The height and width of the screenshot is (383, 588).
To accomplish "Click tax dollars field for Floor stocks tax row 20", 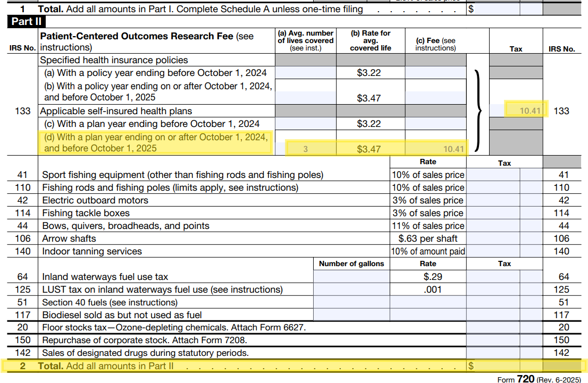I will tap(493, 327).
